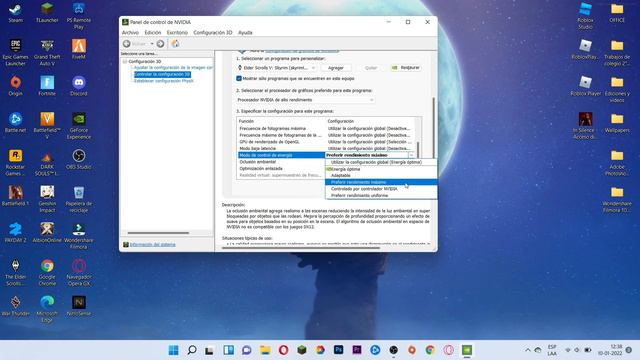Screen dimensions: 640x360
Task: Click the Windows Start button on taskbar
Action: click(x=173, y=350)
